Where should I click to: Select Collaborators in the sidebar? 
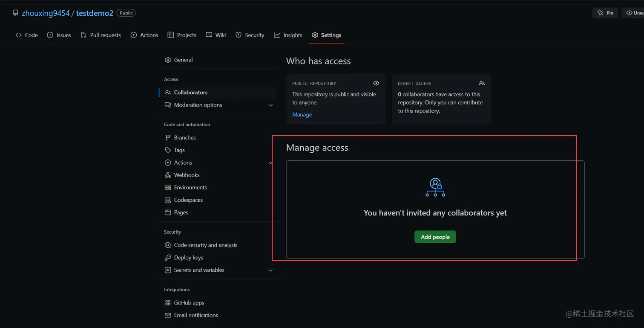coord(218,92)
